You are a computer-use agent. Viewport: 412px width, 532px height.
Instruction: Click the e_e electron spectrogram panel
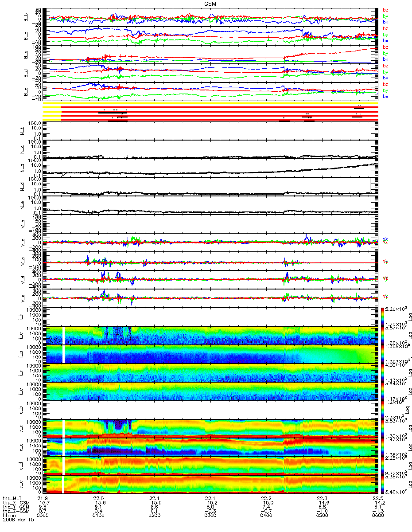(211, 484)
